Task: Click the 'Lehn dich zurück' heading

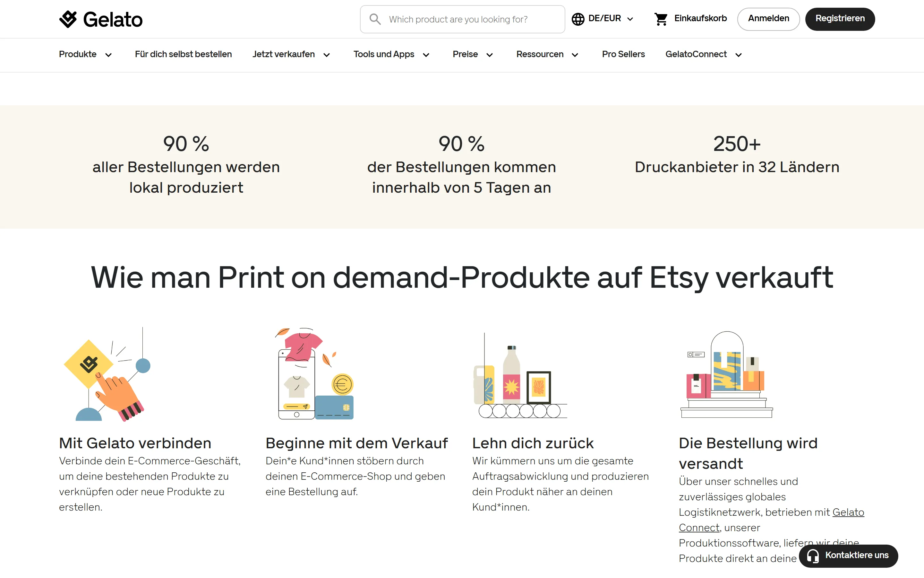Action: (x=533, y=443)
